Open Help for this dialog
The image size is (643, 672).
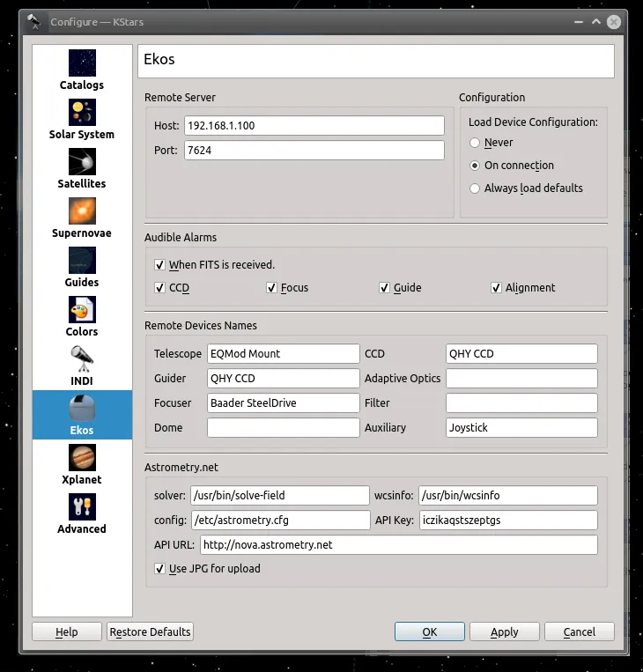pyautogui.click(x=67, y=631)
